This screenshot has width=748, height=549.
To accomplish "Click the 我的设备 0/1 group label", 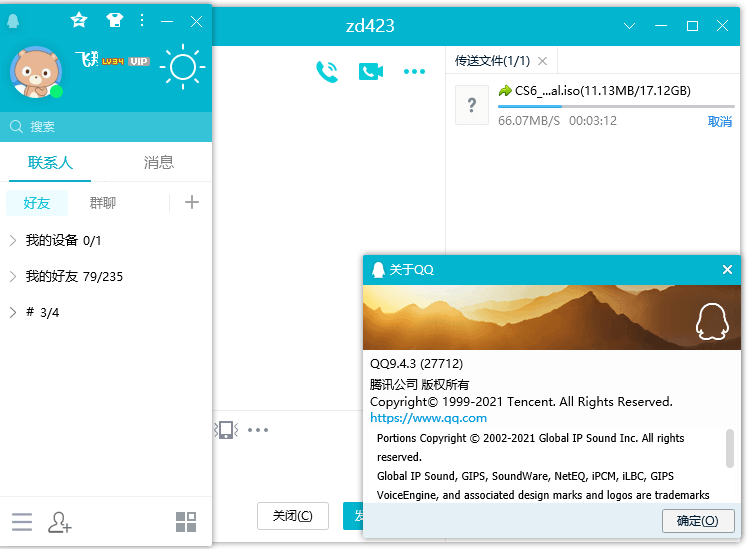I will click(63, 240).
